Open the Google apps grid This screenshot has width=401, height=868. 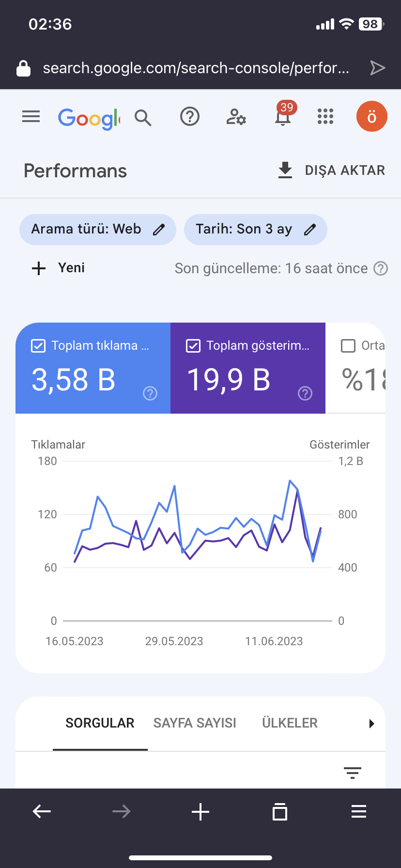325,117
